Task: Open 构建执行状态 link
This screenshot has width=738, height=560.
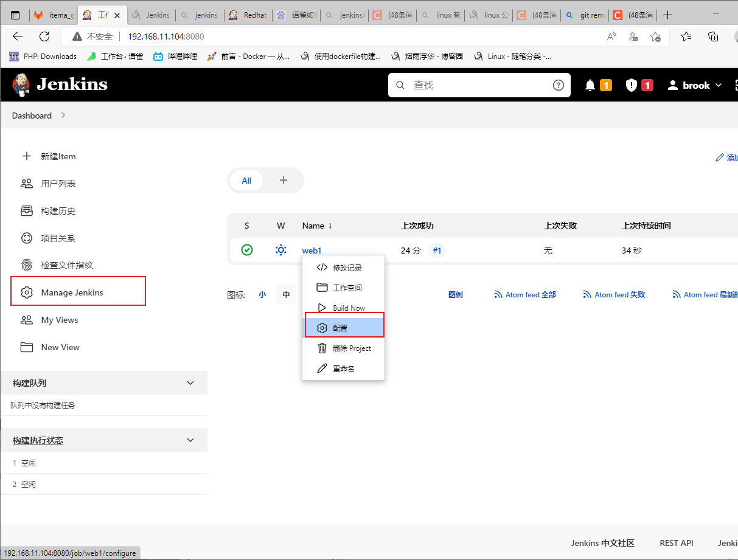Action: tap(38, 440)
